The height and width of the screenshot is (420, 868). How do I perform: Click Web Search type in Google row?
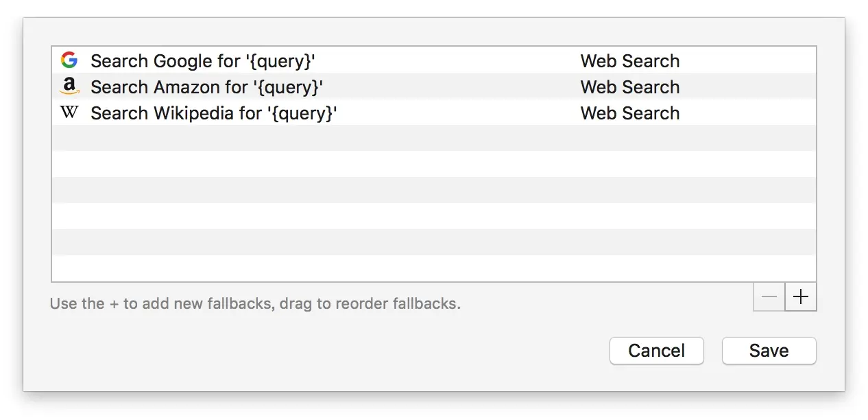coord(629,61)
